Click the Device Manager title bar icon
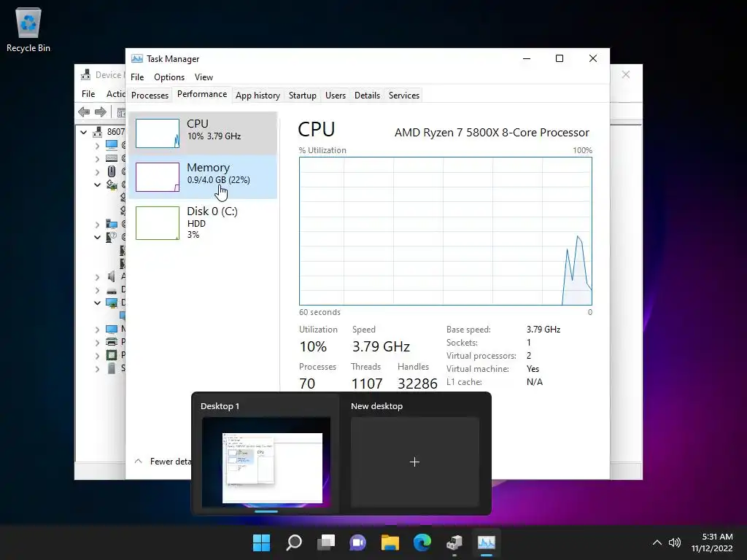This screenshot has width=747, height=560. (86, 75)
